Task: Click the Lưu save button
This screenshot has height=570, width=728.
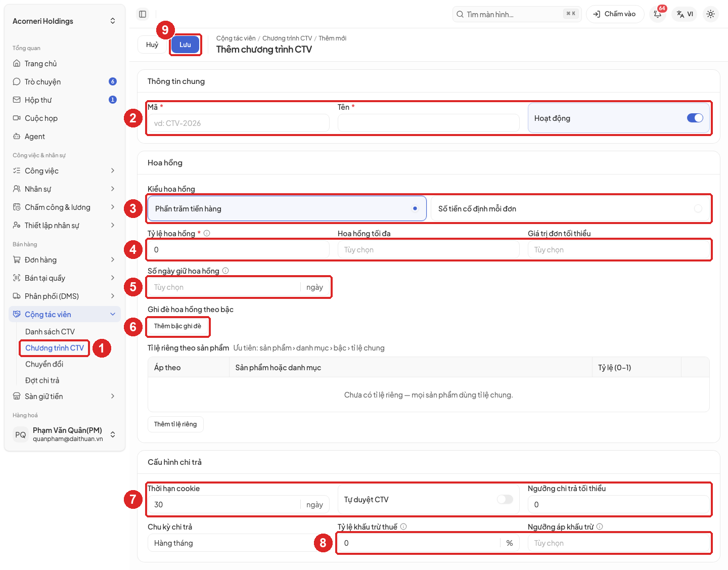Action: point(185,45)
